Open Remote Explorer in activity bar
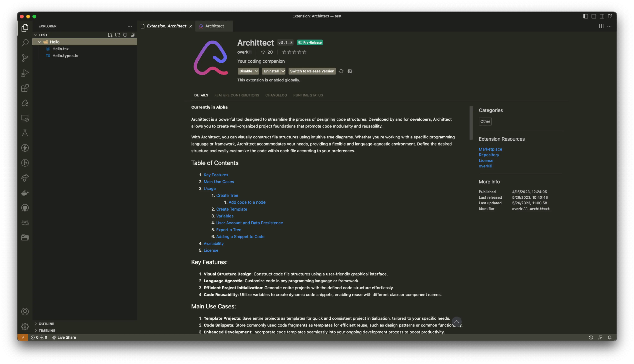The width and height of the screenshot is (634, 364). click(x=25, y=118)
